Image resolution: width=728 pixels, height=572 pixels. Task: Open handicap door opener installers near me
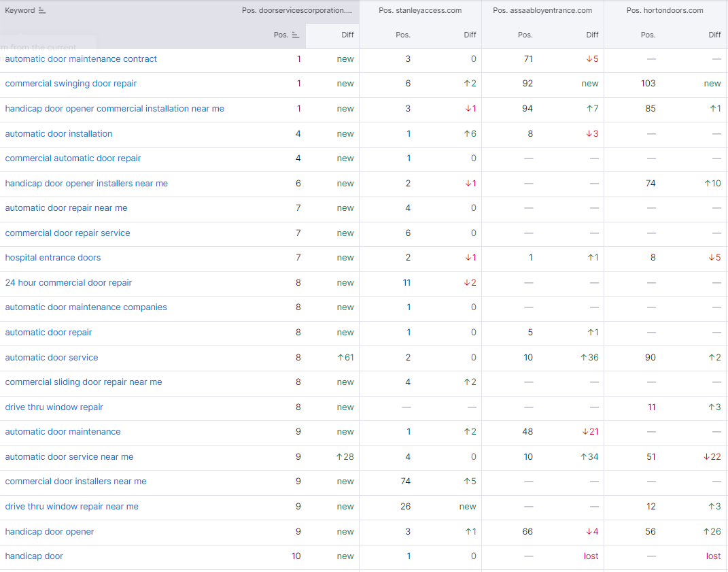click(x=86, y=184)
